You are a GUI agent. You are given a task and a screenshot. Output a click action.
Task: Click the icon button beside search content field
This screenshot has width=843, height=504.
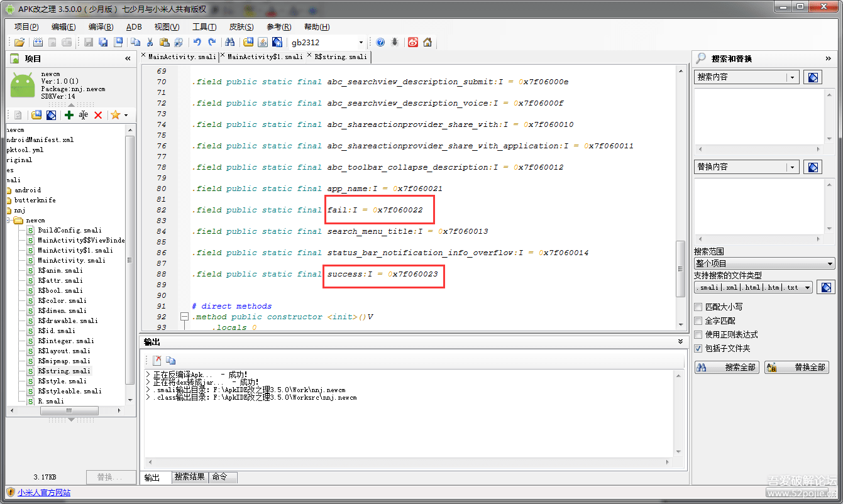coord(813,77)
